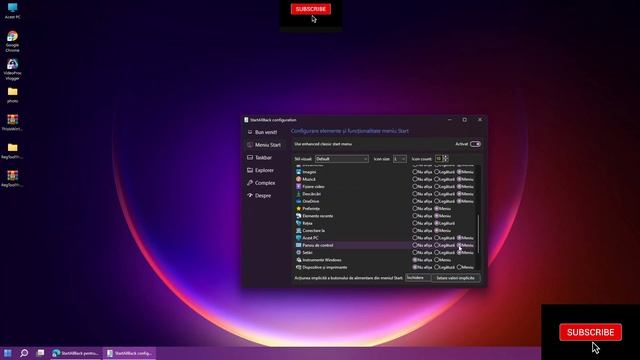
Task: Set Rețea to Nu afișa
Action: point(415,223)
